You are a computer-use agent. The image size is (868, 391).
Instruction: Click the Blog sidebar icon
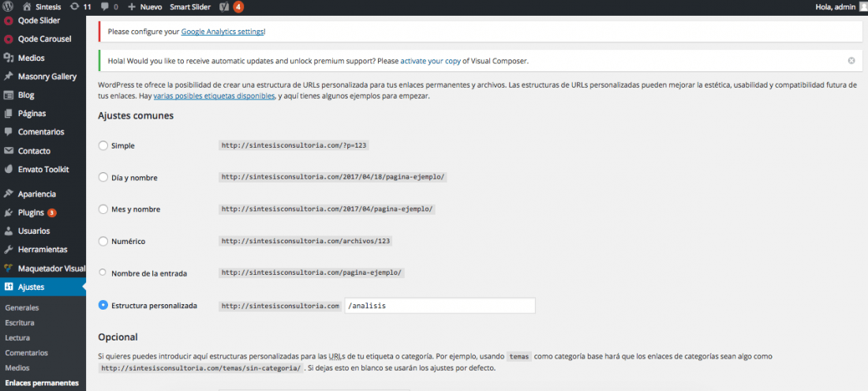click(x=9, y=96)
